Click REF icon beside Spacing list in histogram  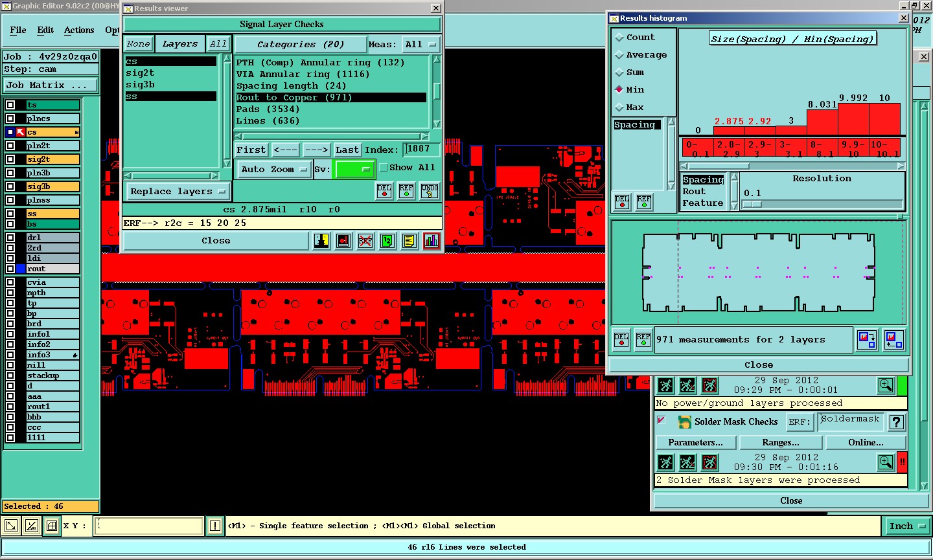click(644, 202)
